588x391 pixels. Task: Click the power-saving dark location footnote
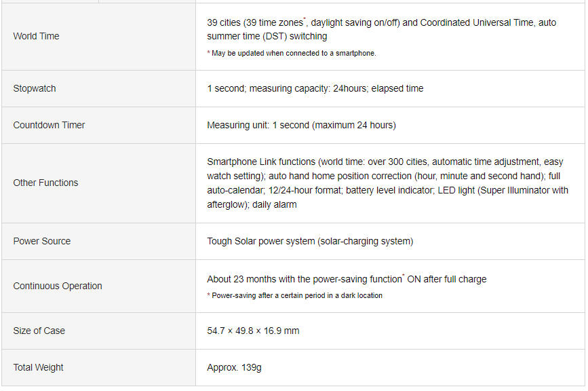294,296
